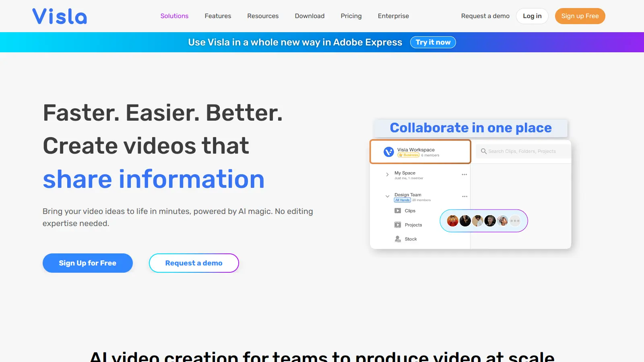Viewport: 644px width, 362px height.
Task: Click the Visla logo
Action: (59, 16)
